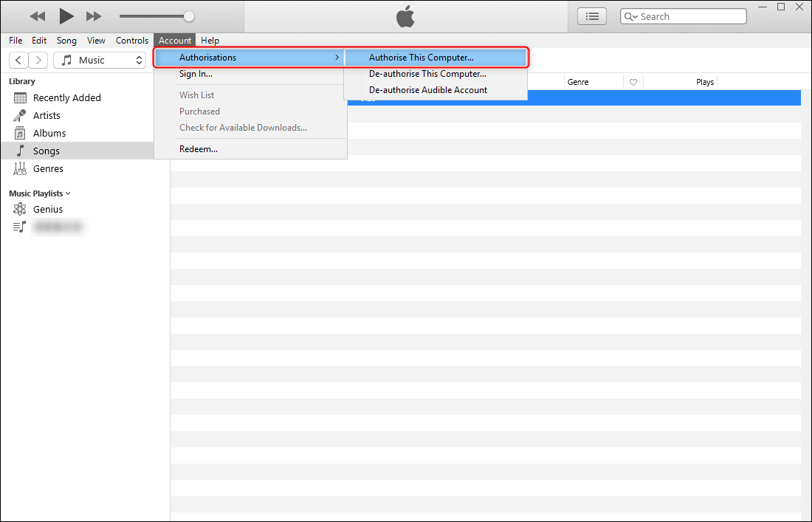Click the playlist note icon below Genius

(20, 227)
